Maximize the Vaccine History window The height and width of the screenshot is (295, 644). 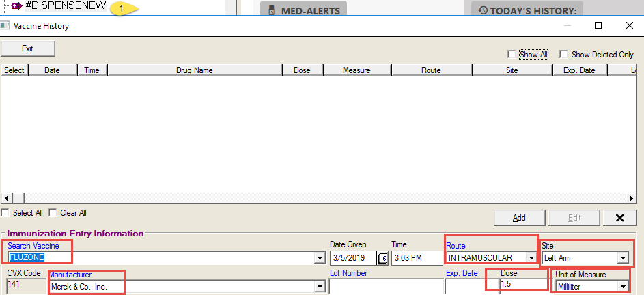(598, 25)
